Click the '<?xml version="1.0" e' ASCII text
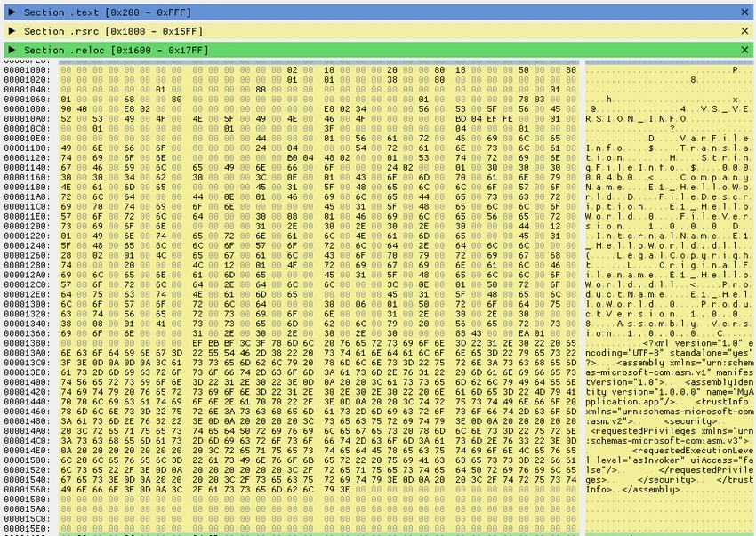This screenshot has height=536, width=756. (x=698, y=343)
